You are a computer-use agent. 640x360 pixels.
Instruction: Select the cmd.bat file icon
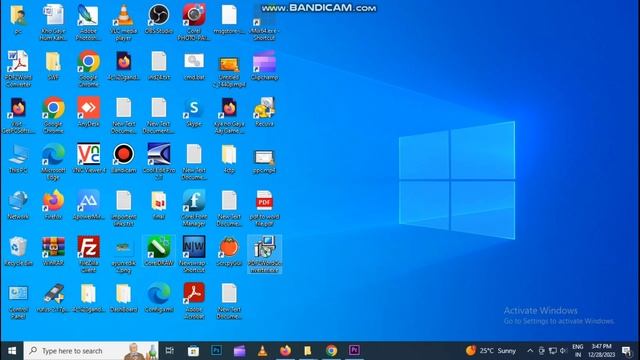194,65
